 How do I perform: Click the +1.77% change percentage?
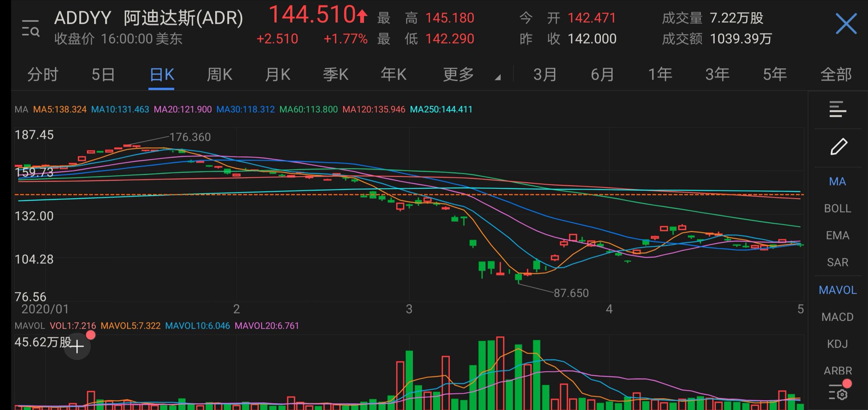(345, 39)
